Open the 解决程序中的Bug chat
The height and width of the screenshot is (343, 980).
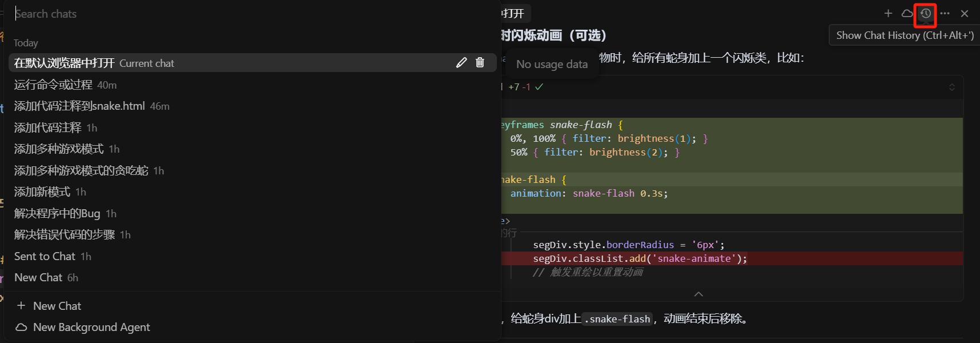click(57, 213)
